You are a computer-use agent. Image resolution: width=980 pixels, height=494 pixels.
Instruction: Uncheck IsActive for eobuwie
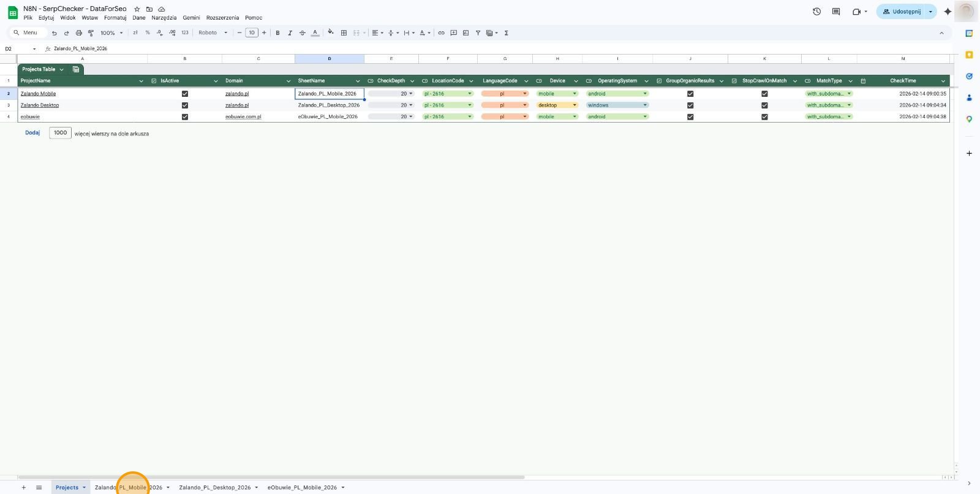(x=185, y=117)
